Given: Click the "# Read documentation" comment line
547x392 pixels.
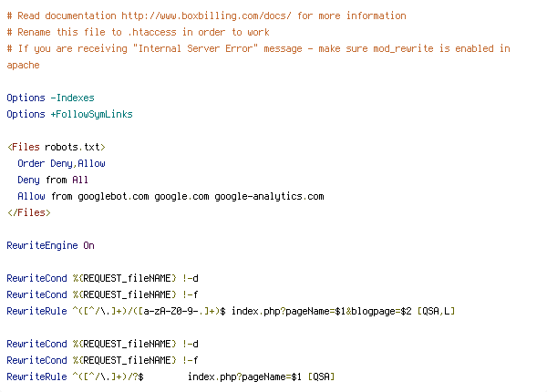Looking at the screenshot, I should [207, 16].
